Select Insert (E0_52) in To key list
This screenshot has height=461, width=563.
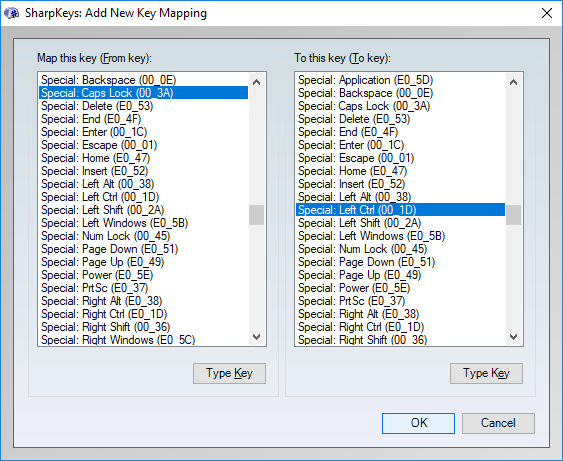[400, 184]
